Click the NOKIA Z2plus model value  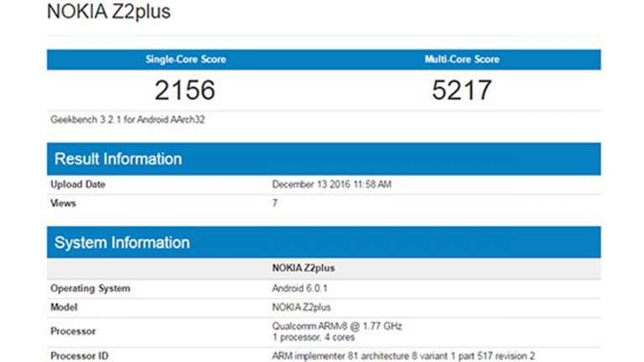coord(302,307)
